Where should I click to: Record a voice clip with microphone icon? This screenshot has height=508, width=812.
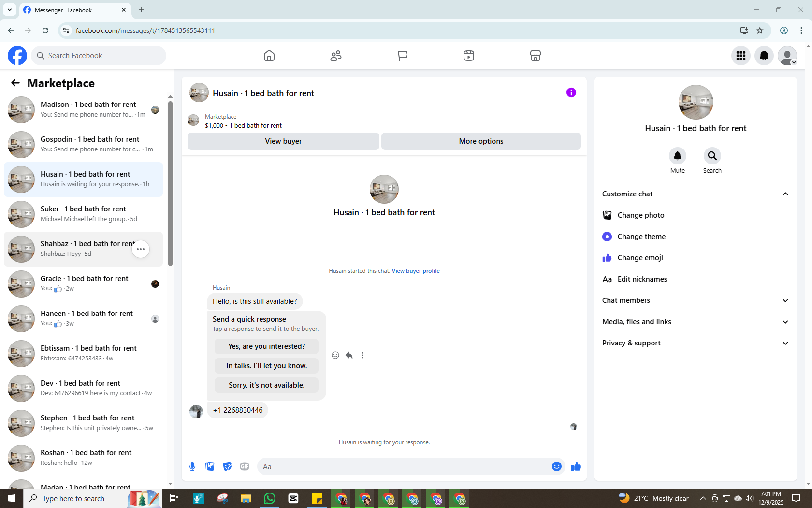[192, 466]
